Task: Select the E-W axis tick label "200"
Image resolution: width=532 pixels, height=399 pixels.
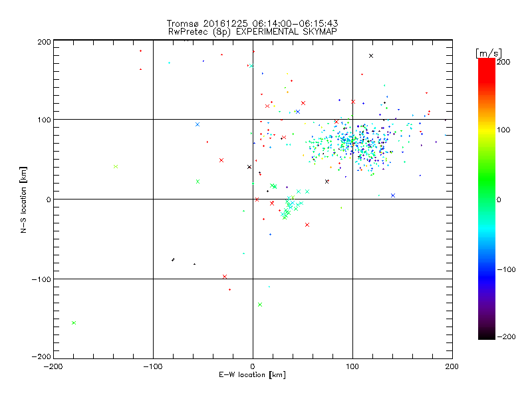Action: click(452, 366)
